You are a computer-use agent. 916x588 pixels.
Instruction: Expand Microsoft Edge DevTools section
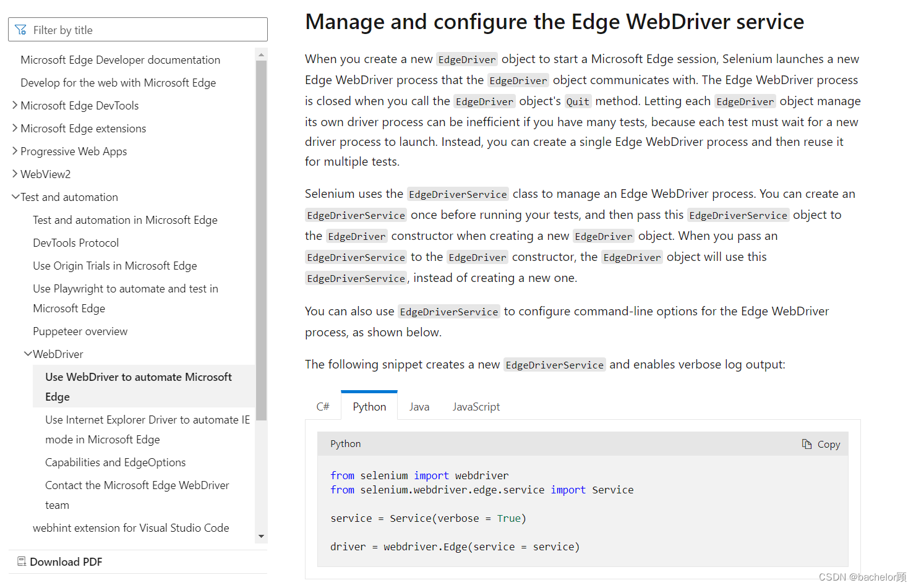(15, 105)
